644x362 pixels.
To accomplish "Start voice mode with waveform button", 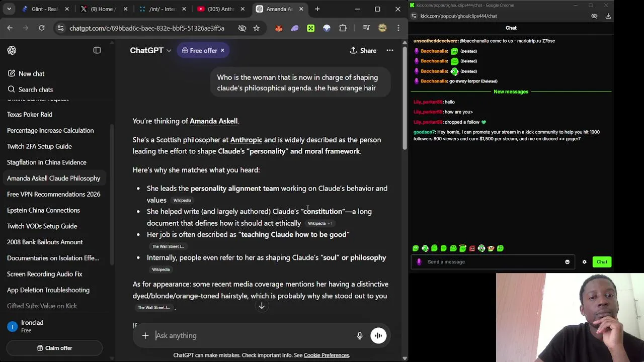I will (x=378, y=335).
